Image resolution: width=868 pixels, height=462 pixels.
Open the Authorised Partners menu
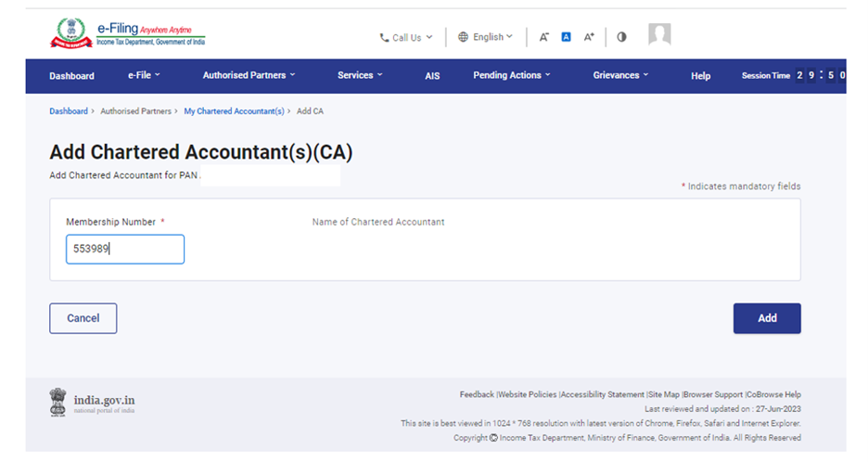pos(249,76)
